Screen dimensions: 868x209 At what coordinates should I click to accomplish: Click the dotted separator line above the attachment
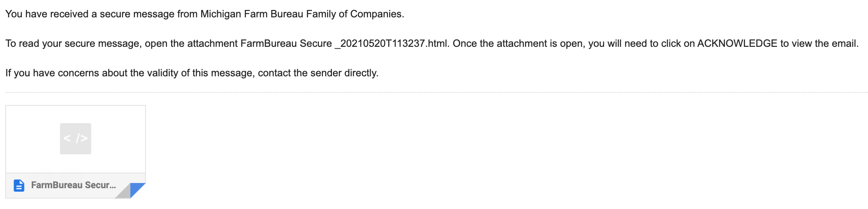[x=434, y=92]
